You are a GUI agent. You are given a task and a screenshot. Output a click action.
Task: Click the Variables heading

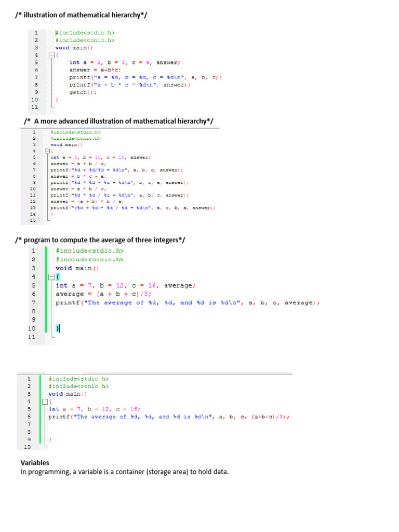pyautogui.click(x=35, y=463)
